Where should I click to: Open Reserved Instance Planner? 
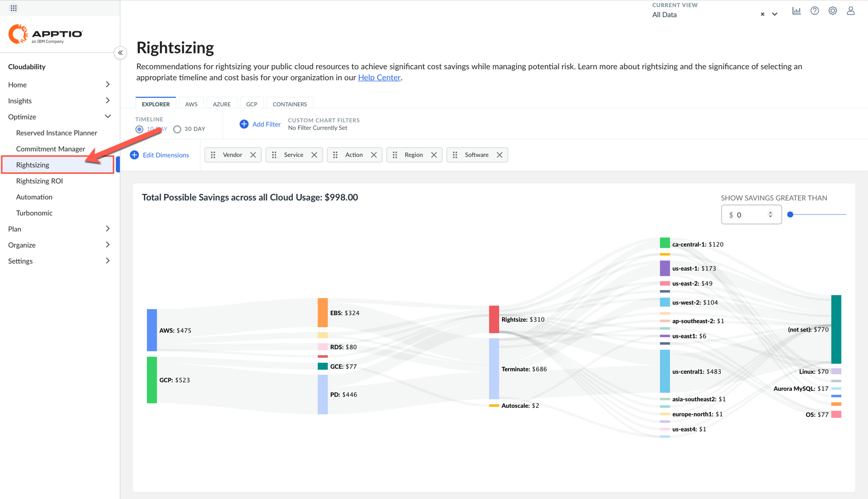[x=57, y=133]
